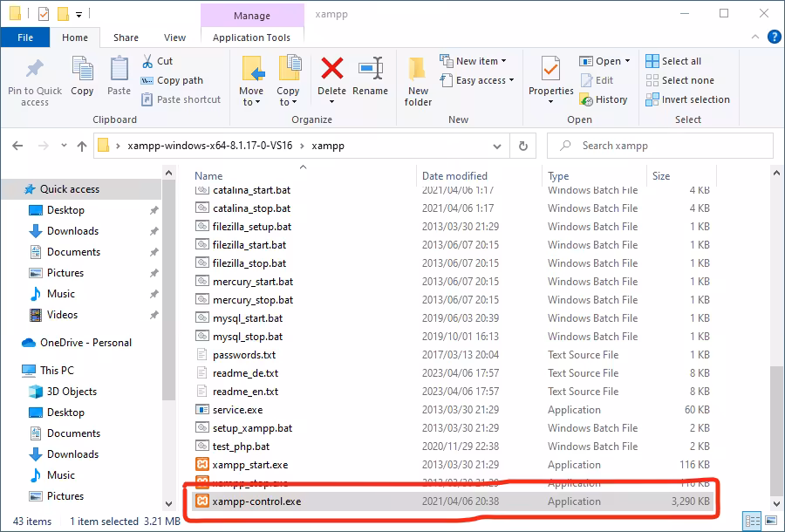Click Copy path in Clipboard group

click(173, 80)
